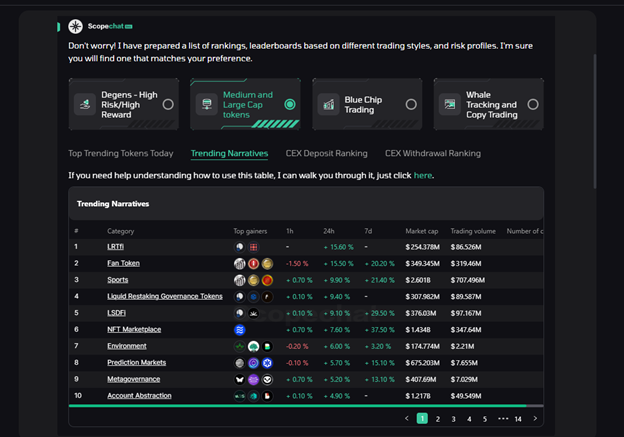Select the Medium and Large Cap tokens radio button
624x437 pixels.
coord(290,104)
